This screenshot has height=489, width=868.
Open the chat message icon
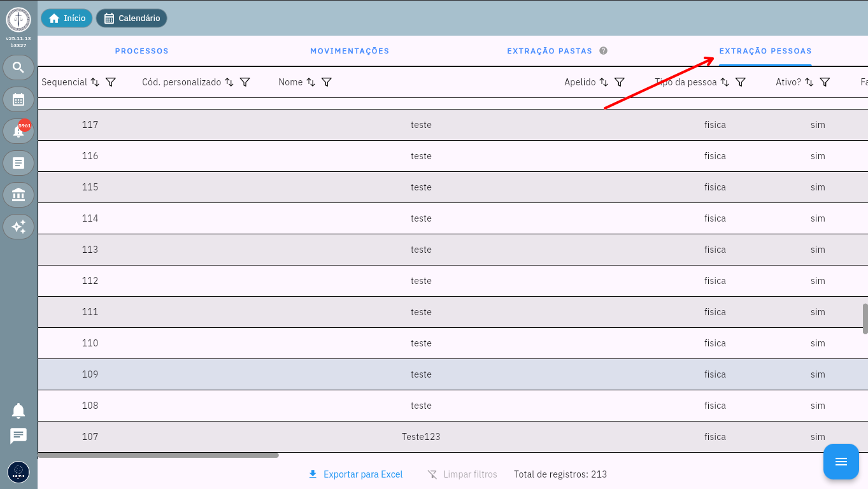pyautogui.click(x=18, y=436)
